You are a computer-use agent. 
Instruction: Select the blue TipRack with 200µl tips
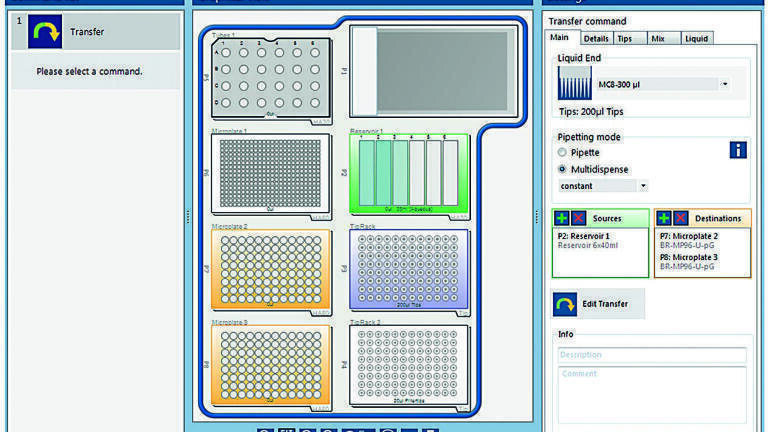point(409,269)
